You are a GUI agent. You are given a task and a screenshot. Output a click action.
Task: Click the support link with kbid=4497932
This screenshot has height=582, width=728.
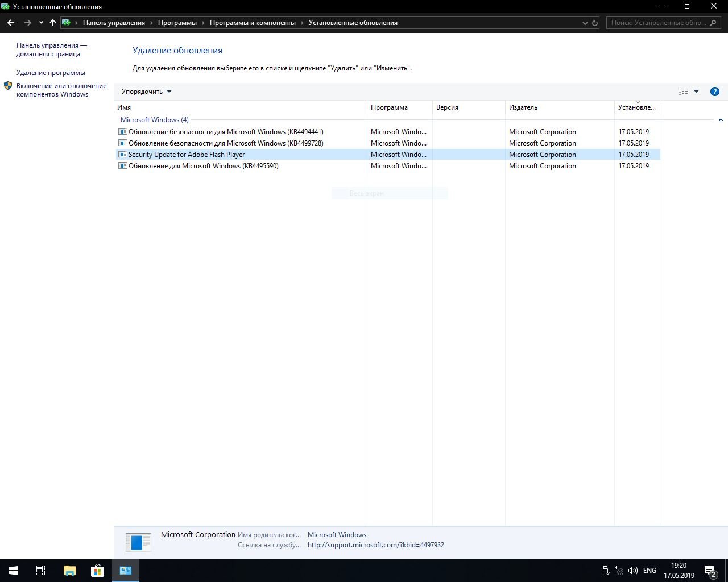[376, 545]
